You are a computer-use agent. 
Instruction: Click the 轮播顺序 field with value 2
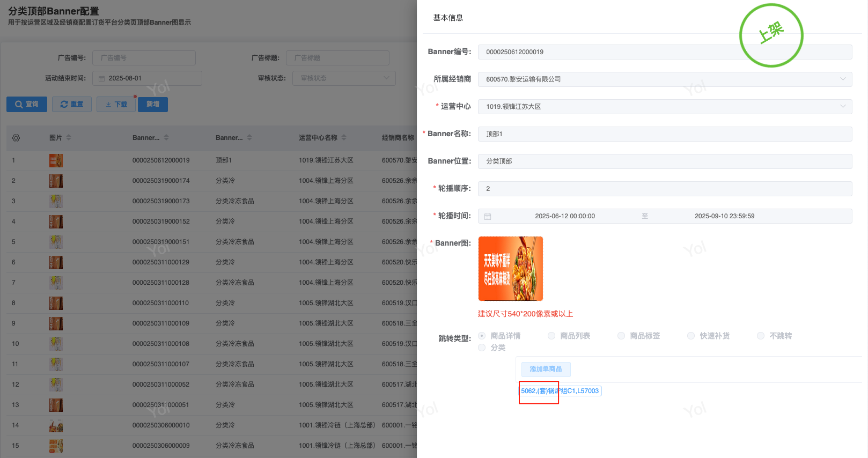(665, 189)
